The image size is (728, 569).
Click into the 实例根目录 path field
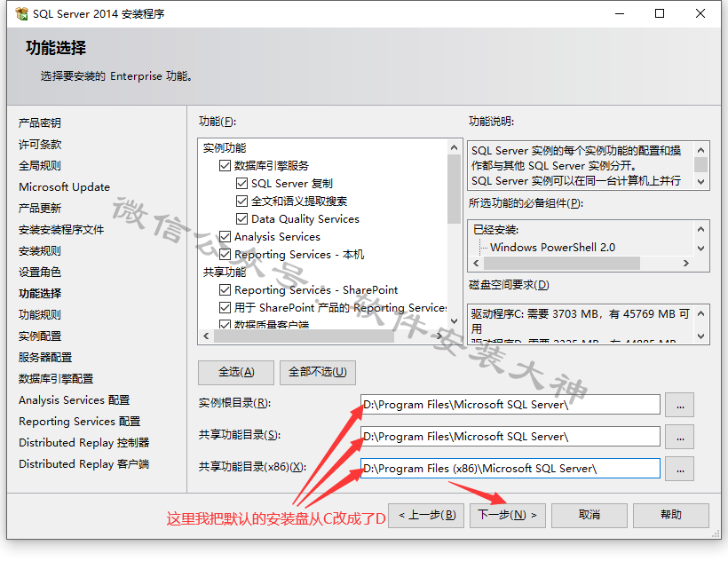pos(510,404)
